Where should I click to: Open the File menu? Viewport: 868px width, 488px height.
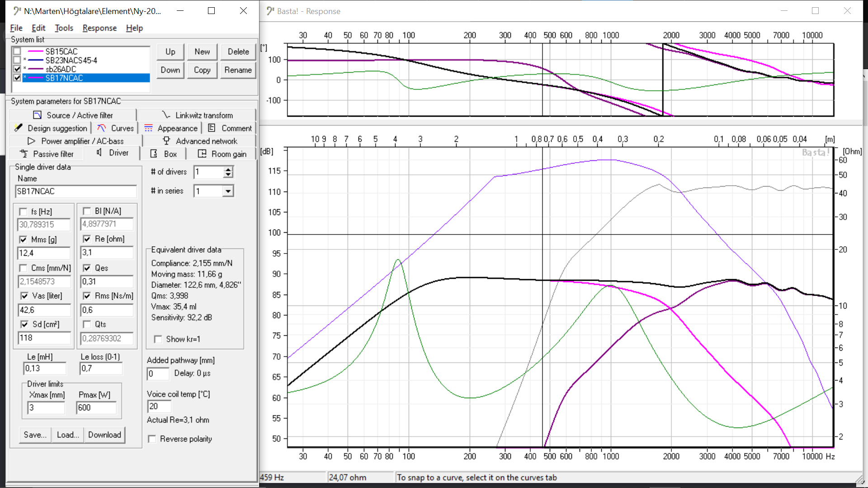[x=16, y=28]
